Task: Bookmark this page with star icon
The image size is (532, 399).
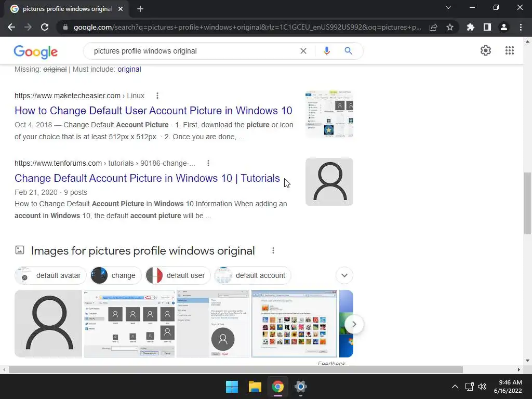Action: (x=449, y=27)
